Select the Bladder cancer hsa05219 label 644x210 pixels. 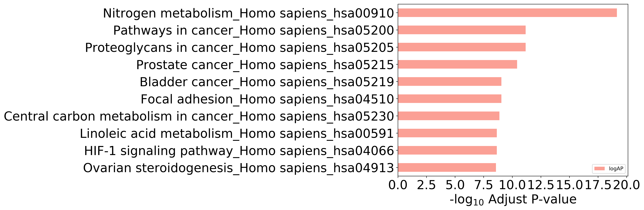(x=267, y=82)
